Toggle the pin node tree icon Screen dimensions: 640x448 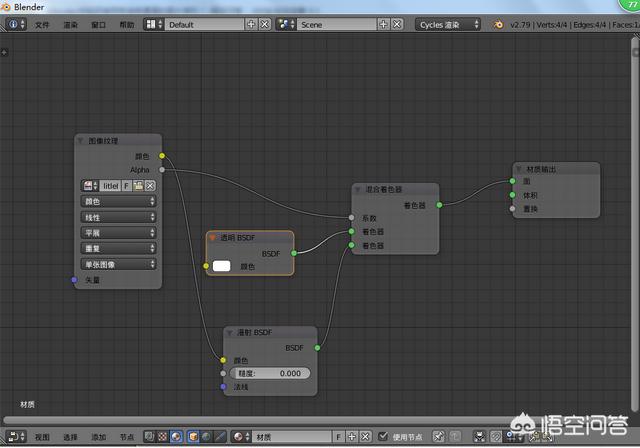coord(438,437)
